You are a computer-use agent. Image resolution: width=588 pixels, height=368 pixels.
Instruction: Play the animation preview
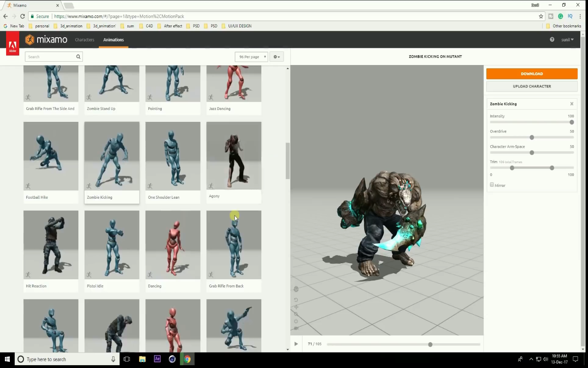(296, 344)
